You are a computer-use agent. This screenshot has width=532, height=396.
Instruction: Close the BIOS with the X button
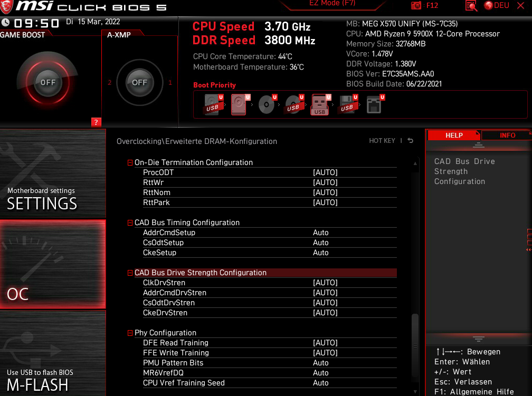[x=521, y=5]
